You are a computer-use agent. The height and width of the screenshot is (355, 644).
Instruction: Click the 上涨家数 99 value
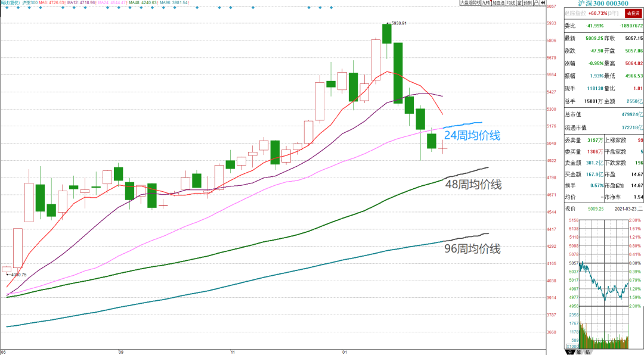640,141
